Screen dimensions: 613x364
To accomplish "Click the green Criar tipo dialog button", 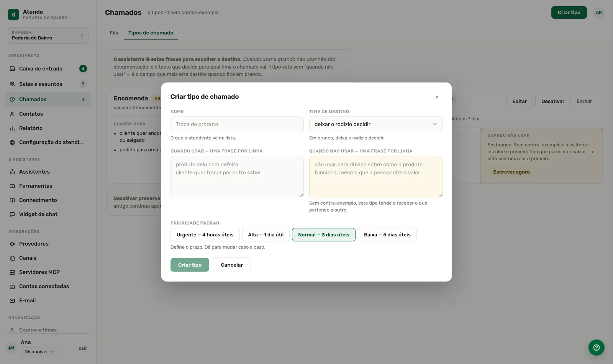I will pos(190,265).
